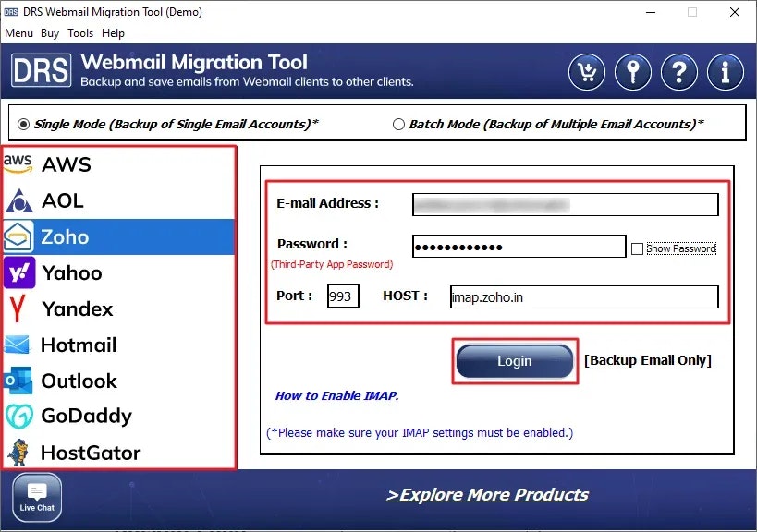
Task: Select Yandex label in provider list
Action: [x=78, y=308]
